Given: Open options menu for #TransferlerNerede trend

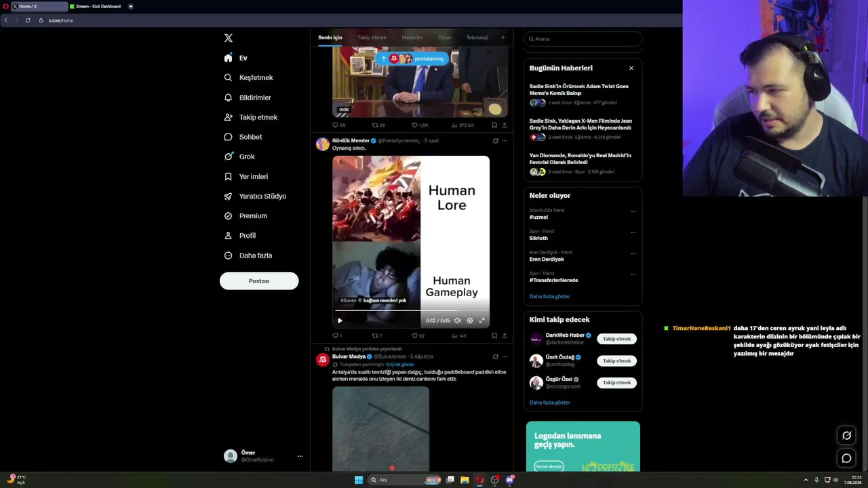Looking at the screenshot, I should [633, 274].
